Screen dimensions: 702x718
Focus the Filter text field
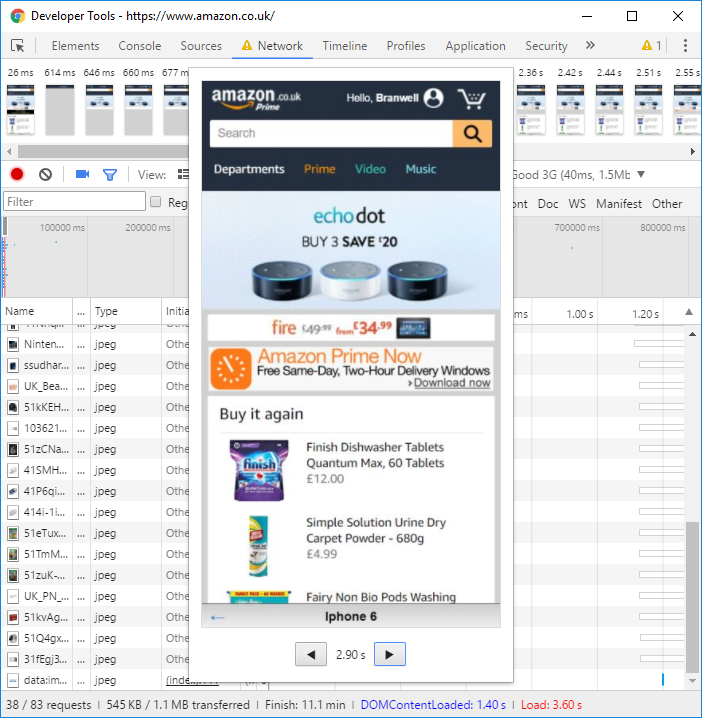click(x=74, y=201)
